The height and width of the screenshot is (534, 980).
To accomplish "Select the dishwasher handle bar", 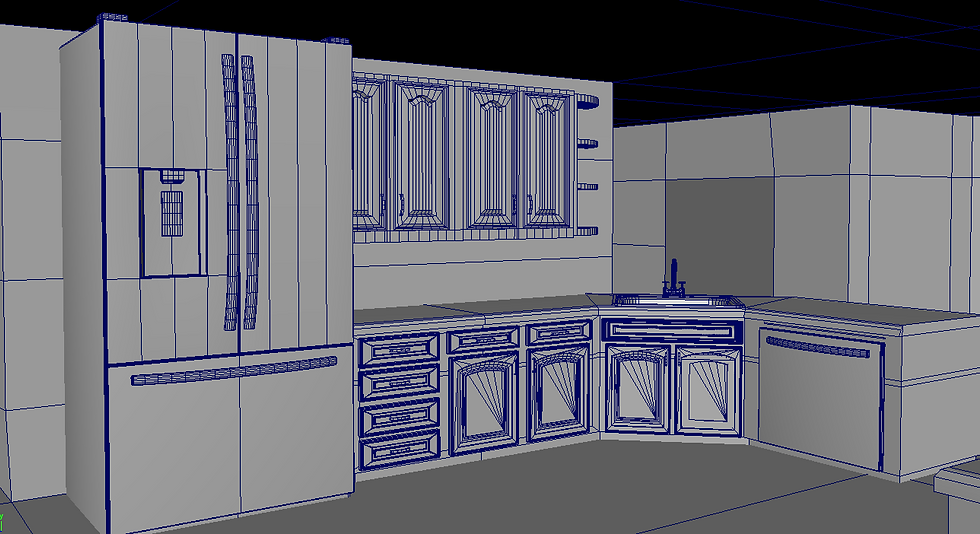I will coord(818,347).
